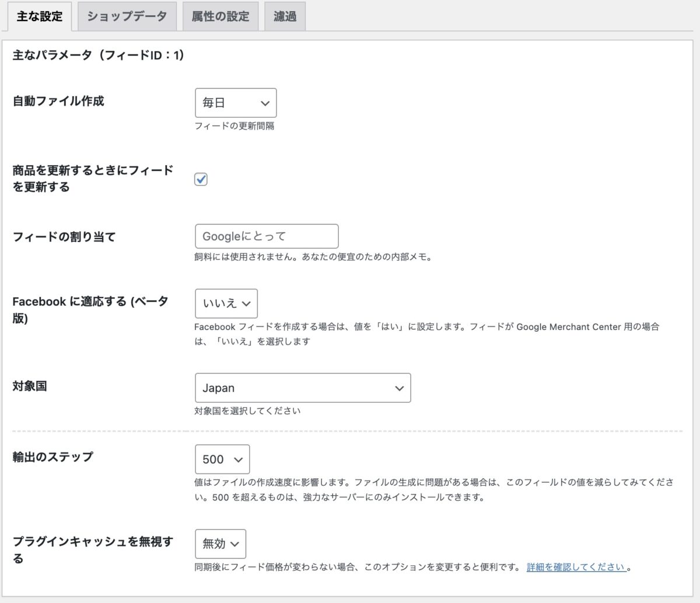Switch to the ショップデータ tab
700x603 pixels.
127,16
